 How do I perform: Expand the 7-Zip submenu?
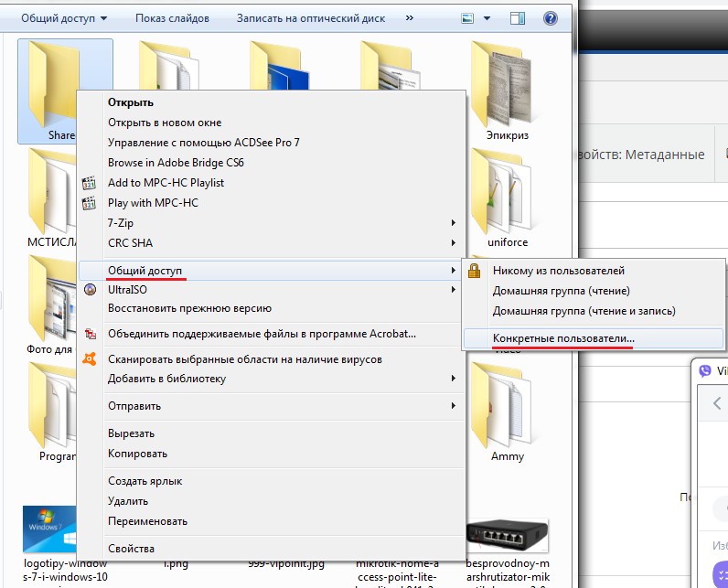(271, 223)
